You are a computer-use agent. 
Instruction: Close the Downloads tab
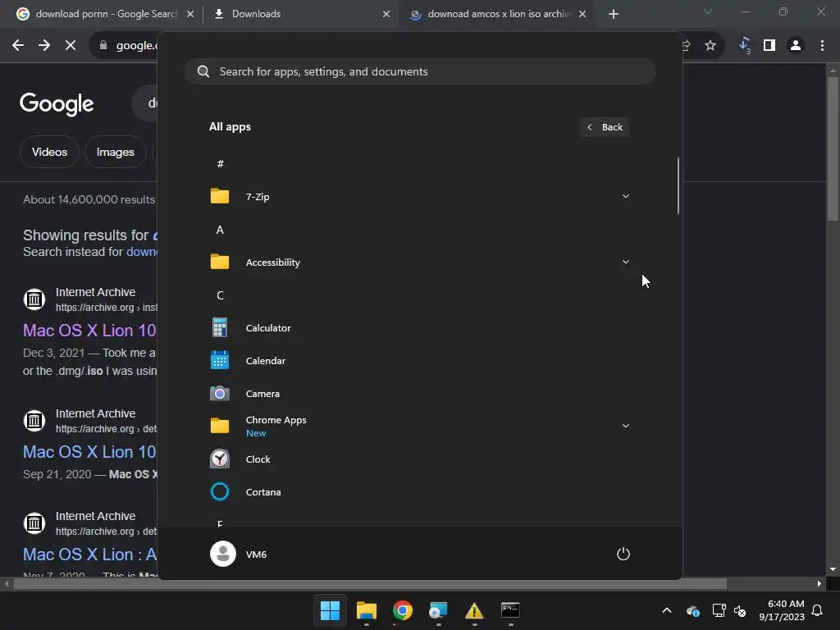click(x=386, y=14)
